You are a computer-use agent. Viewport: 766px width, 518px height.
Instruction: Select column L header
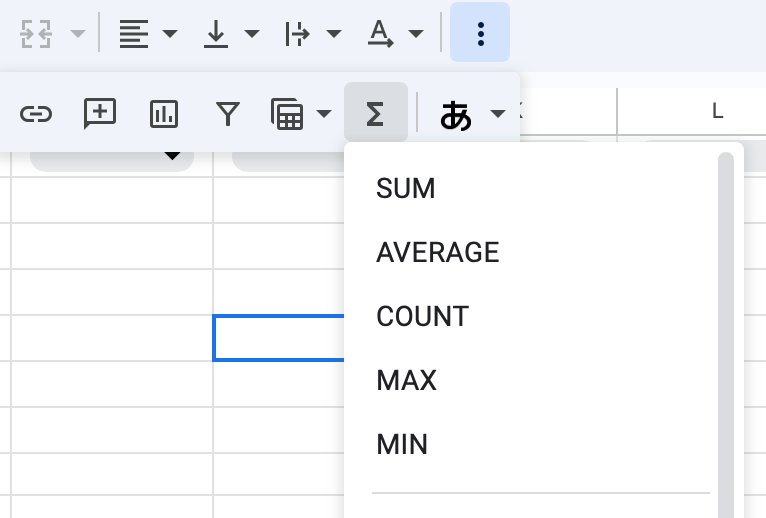click(x=717, y=111)
